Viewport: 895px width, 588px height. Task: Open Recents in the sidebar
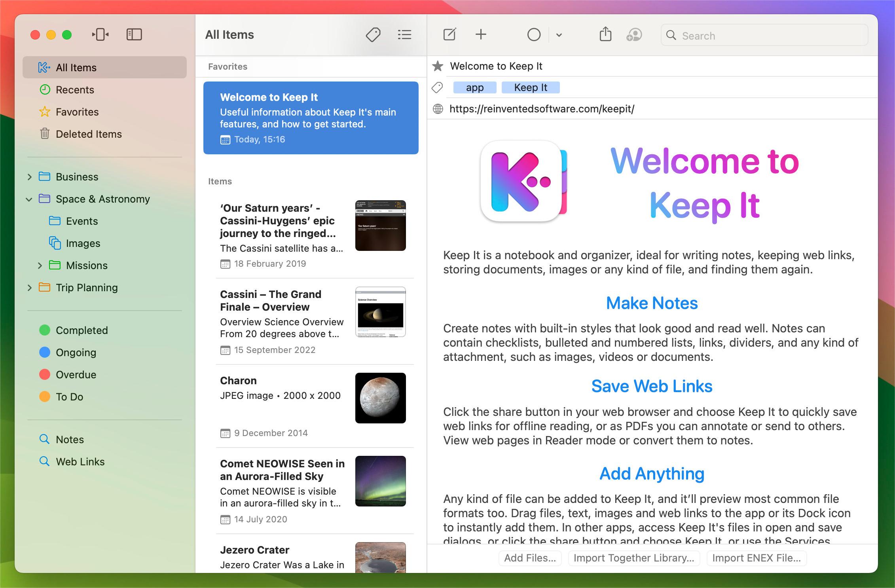(104, 90)
